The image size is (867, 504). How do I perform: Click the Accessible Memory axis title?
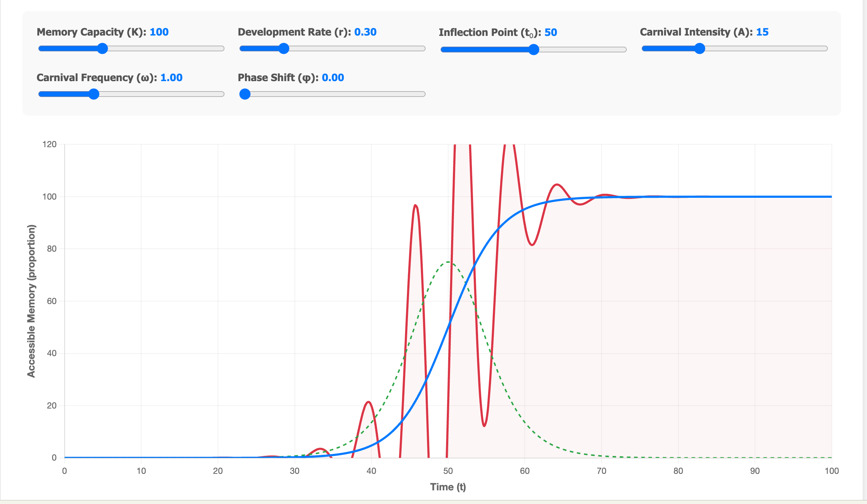point(32,301)
